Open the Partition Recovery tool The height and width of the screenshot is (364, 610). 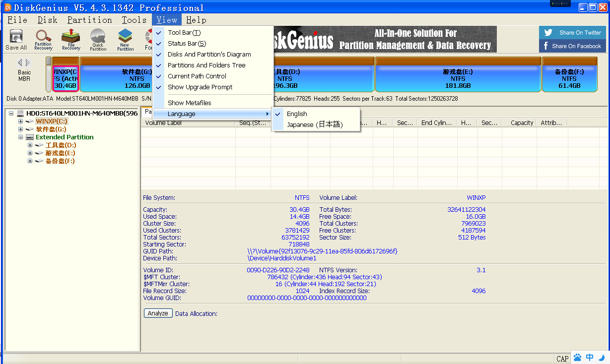(x=43, y=39)
